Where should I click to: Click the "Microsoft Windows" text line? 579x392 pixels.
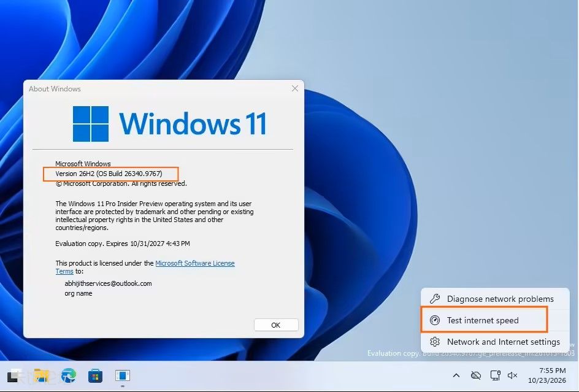click(83, 164)
